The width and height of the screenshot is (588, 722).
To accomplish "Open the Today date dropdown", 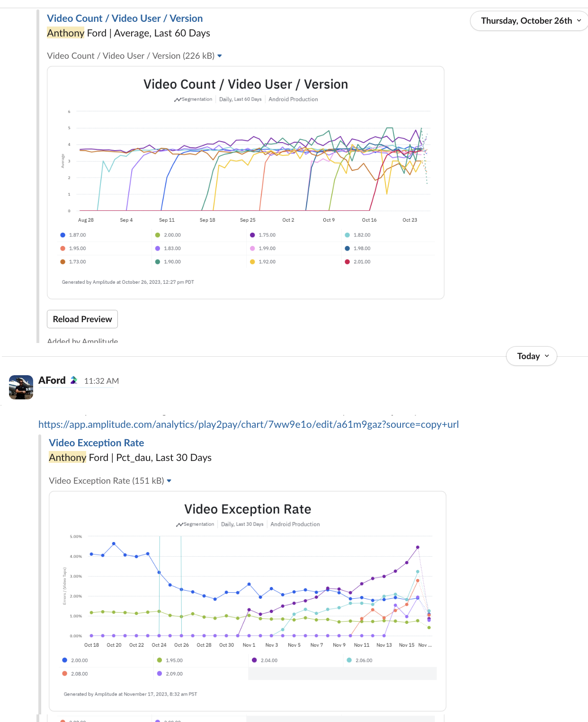I will tap(532, 356).
